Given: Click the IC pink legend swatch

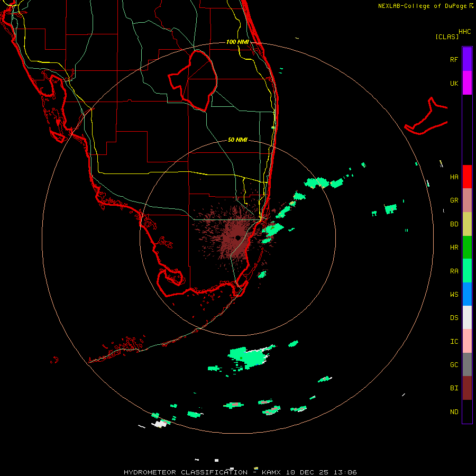Looking at the screenshot, I should click(x=467, y=341).
